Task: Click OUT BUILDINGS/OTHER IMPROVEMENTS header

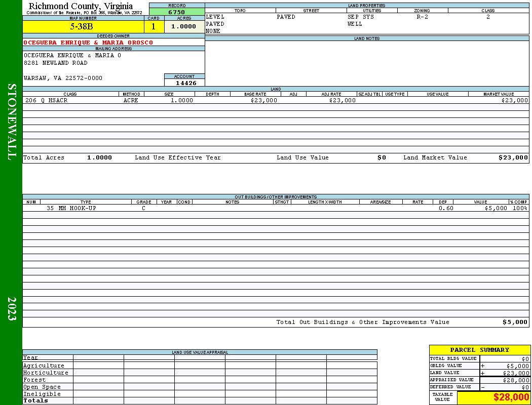Action: (276, 197)
